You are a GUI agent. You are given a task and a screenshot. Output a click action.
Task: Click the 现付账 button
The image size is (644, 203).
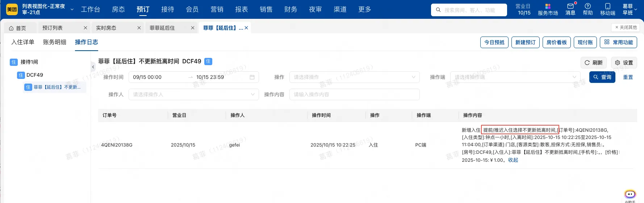585,42
